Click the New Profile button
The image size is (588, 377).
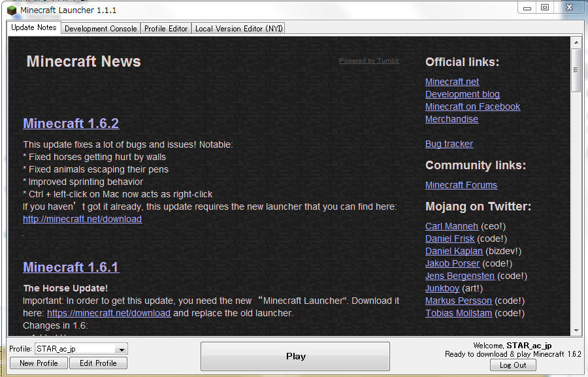coord(39,363)
